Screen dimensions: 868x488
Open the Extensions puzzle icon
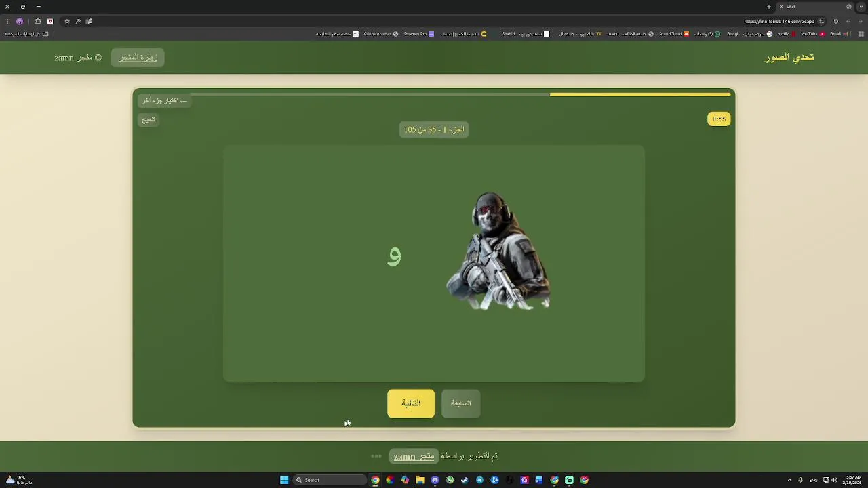(x=38, y=21)
